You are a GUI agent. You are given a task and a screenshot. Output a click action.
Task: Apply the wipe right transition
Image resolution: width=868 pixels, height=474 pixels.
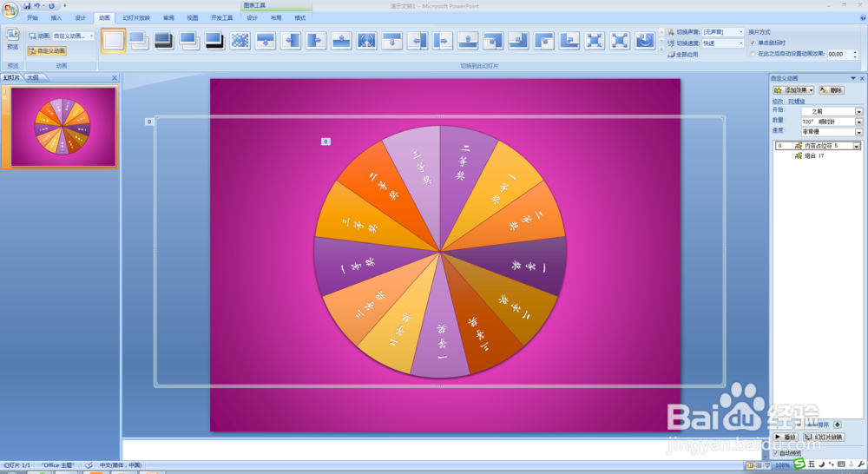point(316,41)
